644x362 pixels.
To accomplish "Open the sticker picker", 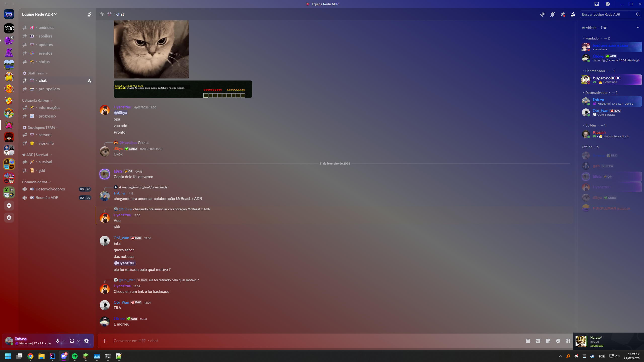I will tap(548, 341).
